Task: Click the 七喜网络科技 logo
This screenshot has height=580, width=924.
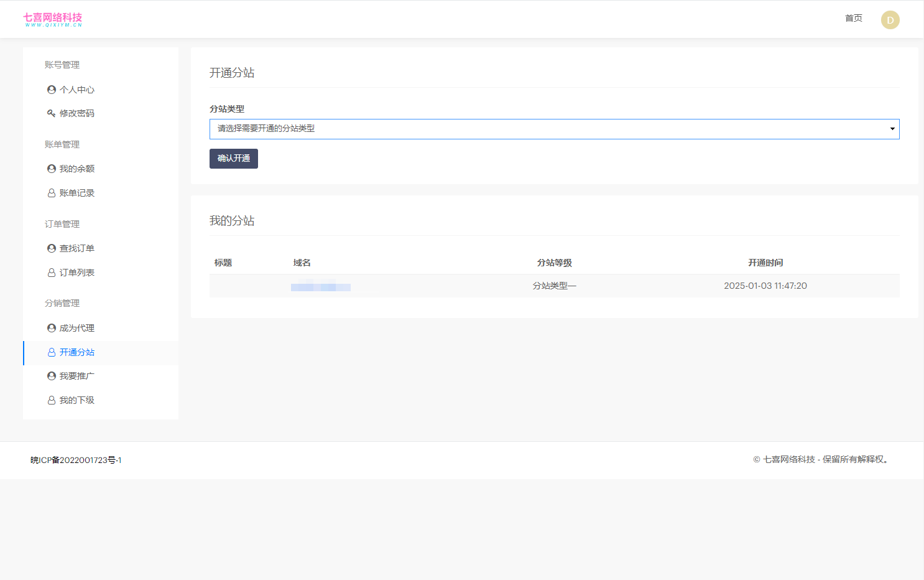Action: pos(53,19)
